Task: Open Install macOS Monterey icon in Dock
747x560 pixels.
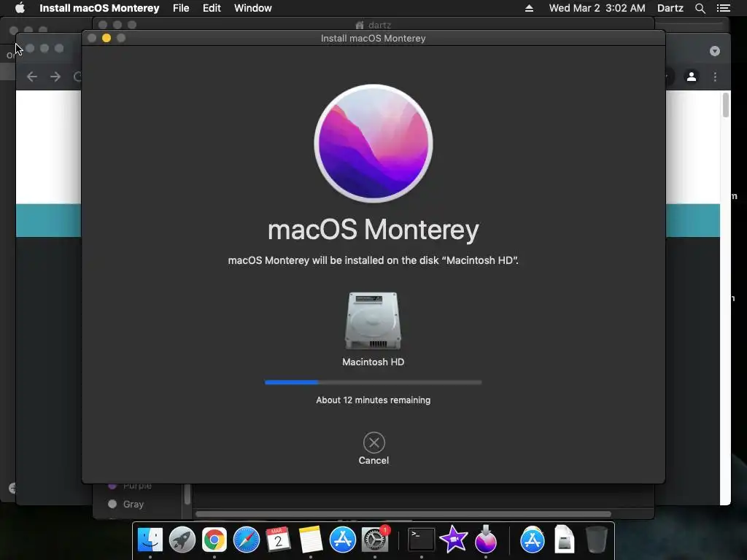Action: pos(485,539)
